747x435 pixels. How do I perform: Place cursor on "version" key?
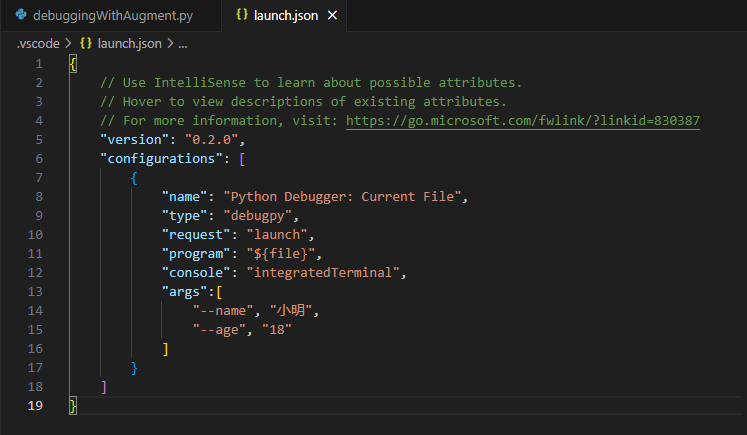(x=134, y=140)
